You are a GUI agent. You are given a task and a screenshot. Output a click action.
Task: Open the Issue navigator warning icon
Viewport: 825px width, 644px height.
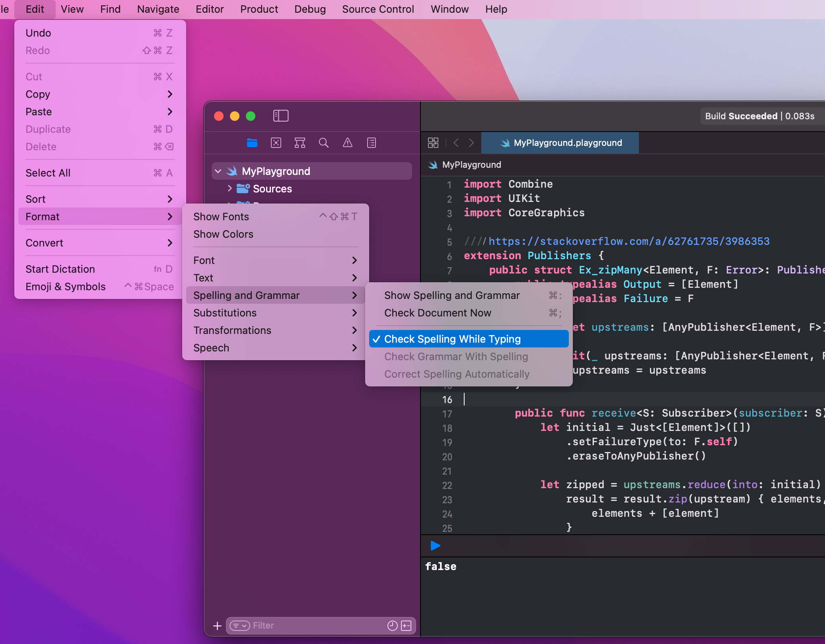(348, 143)
